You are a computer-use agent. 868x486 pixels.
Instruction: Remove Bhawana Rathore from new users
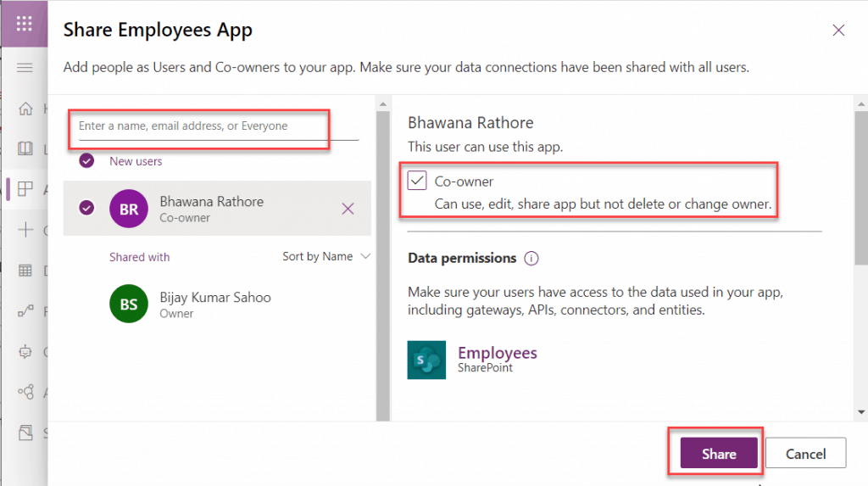coord(348,209)
